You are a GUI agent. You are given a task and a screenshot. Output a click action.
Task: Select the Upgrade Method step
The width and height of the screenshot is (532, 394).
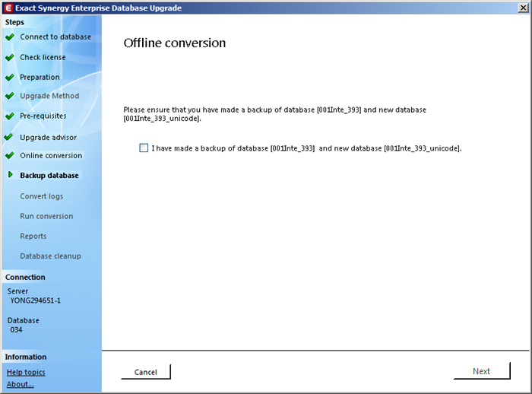[49, 96]
